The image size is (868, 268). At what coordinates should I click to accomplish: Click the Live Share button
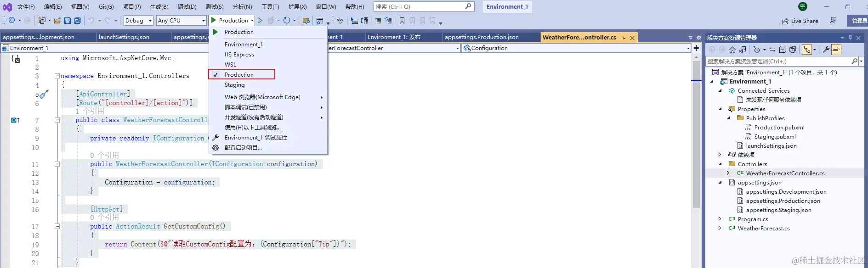[x=800, y=21]
